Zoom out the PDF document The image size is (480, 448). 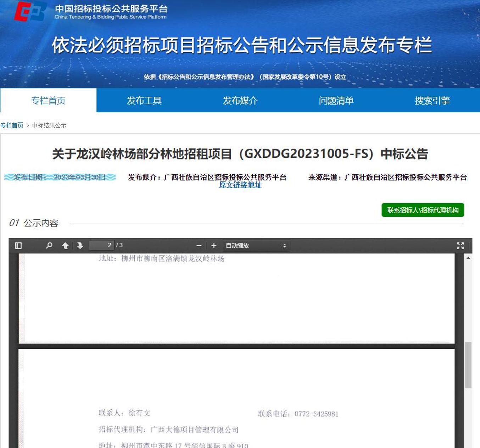click(199, 246)
